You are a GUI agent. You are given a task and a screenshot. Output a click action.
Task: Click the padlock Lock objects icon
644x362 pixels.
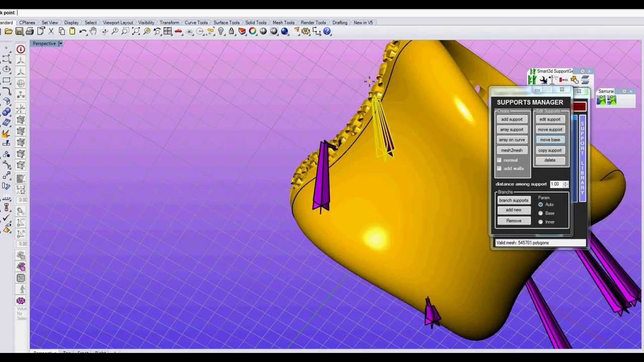[x=231, y=31]
